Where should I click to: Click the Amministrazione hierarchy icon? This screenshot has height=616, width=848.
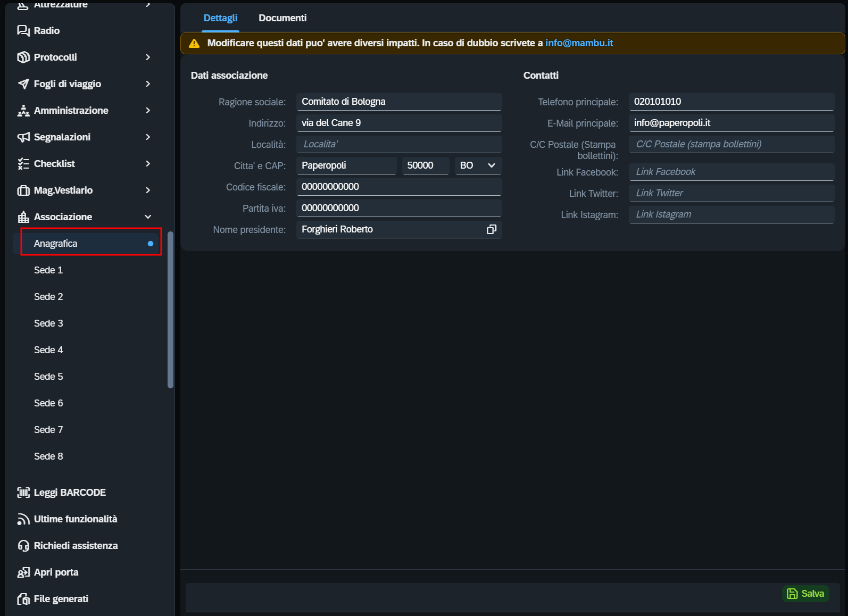pyautogui.click(x=23, y=110)
